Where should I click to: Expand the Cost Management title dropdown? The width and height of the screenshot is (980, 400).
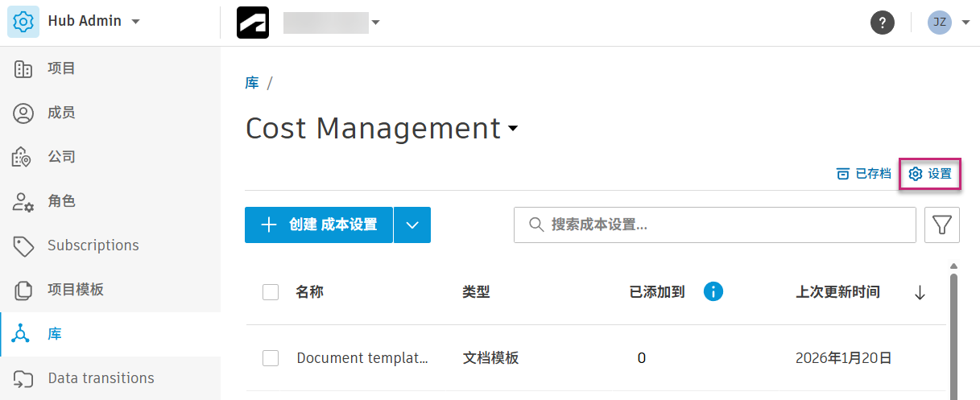512,129
